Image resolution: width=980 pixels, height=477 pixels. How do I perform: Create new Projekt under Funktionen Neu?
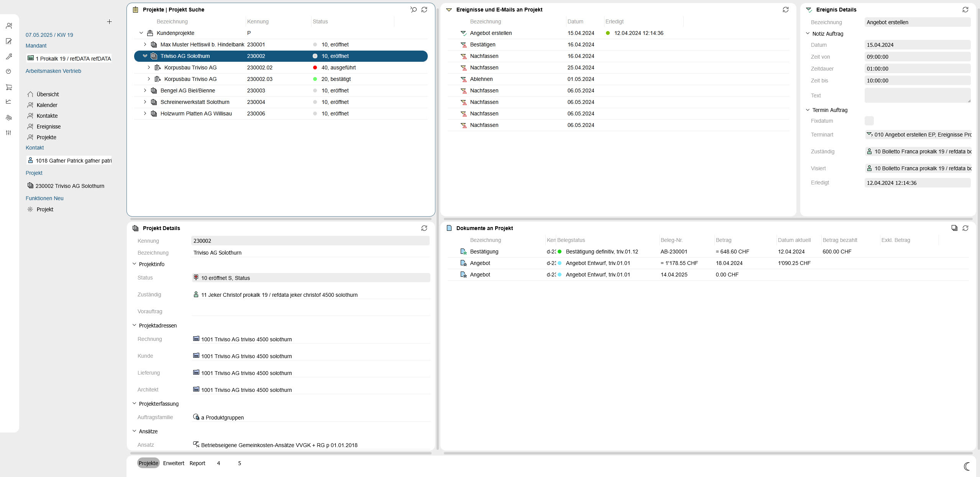(x=44, y=209)
